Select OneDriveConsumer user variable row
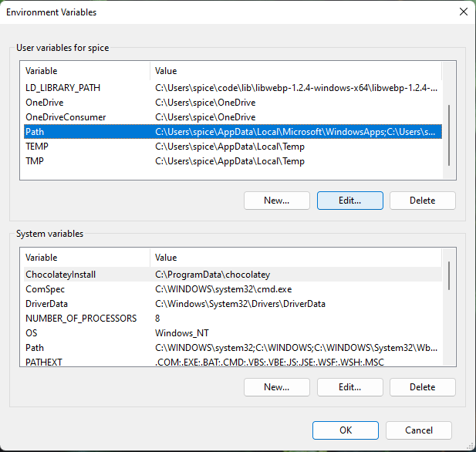Image resolution: width=476 pixels, height=452 pixels. click(66, 117)
